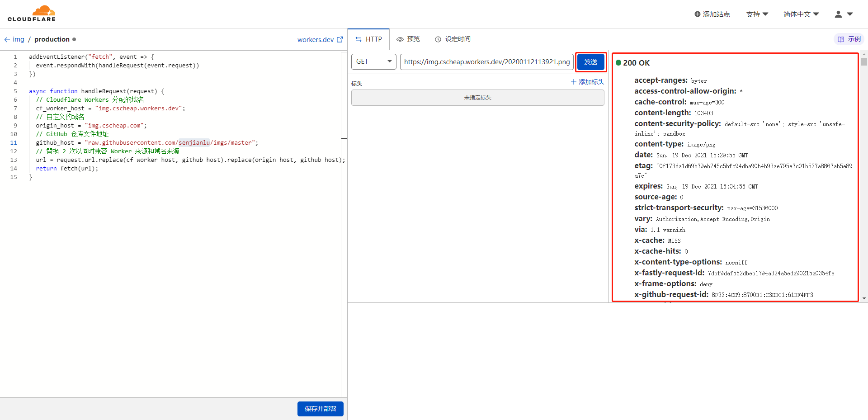Image resolution: width=868 pixels, height=420 pixels.
Task: Click the cache-control header label
Action: (660, 102)
